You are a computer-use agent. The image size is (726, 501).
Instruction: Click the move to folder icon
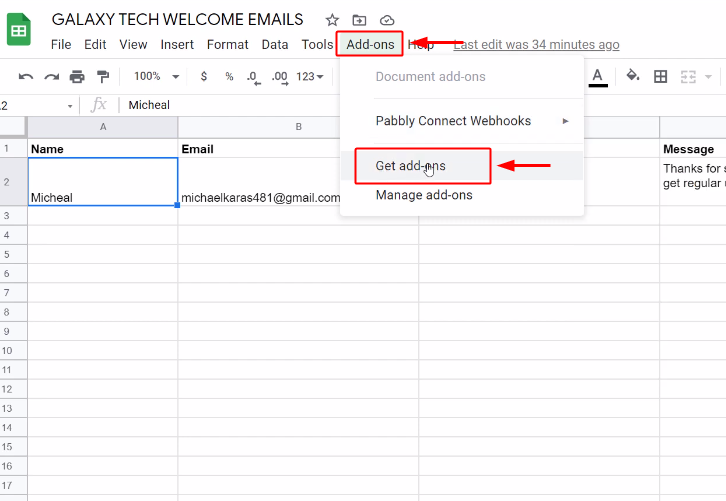(359, 20)
